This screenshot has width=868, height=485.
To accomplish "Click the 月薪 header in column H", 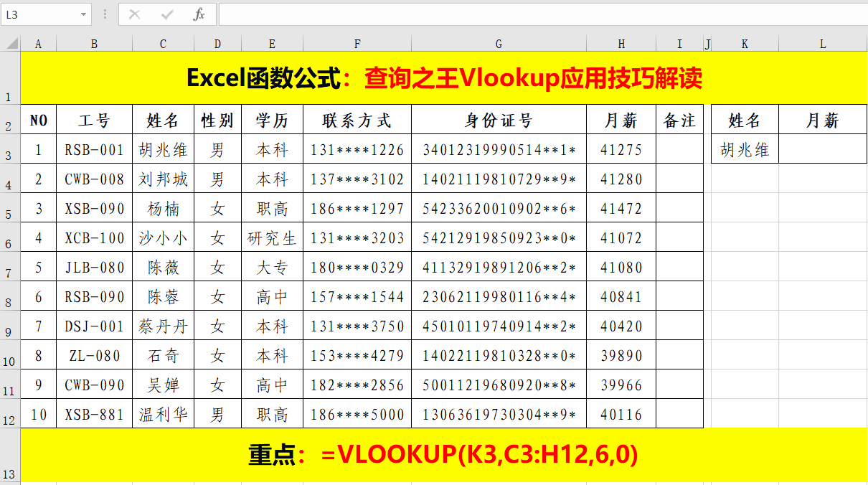I will pyautogui.click(x=621, y=120).
